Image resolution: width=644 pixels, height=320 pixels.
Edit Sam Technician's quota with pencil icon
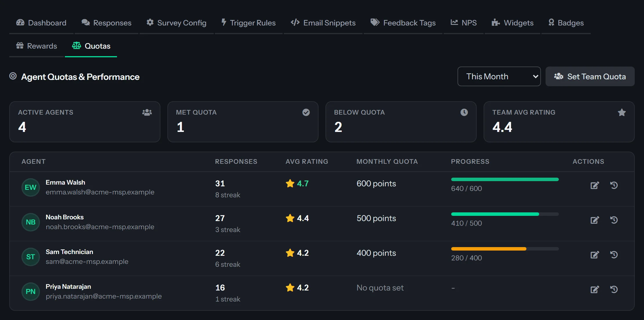coord(595,255)
